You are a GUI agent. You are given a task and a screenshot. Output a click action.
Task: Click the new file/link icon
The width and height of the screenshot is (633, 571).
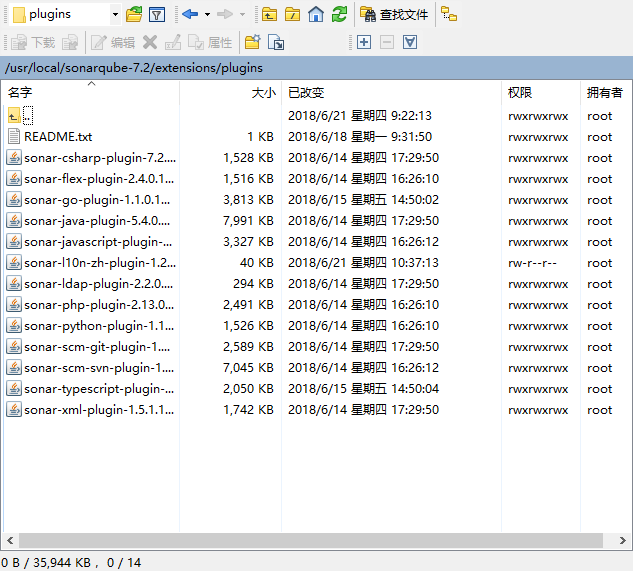coord(276,42)
